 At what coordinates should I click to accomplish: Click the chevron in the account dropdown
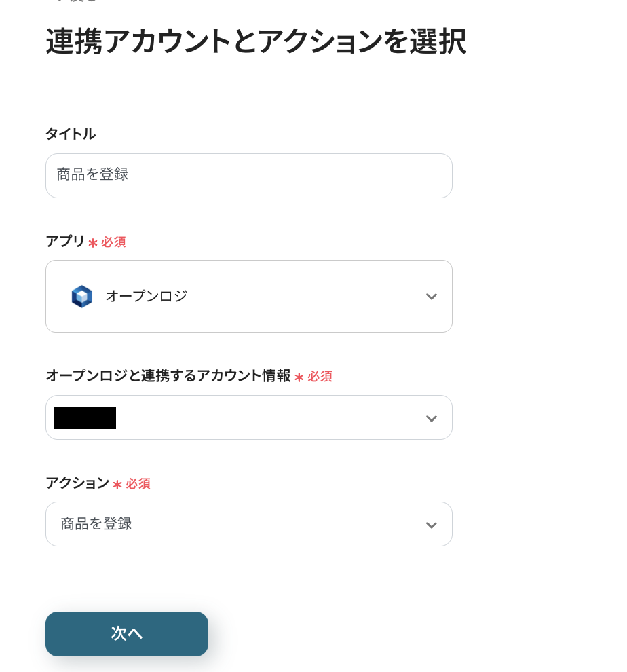pos(431,418)
